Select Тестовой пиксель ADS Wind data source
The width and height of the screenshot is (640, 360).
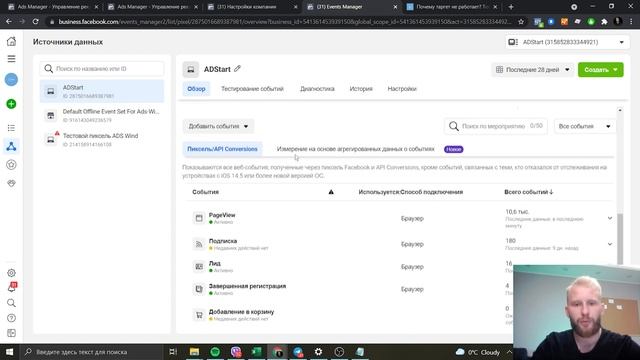[102, 140]
